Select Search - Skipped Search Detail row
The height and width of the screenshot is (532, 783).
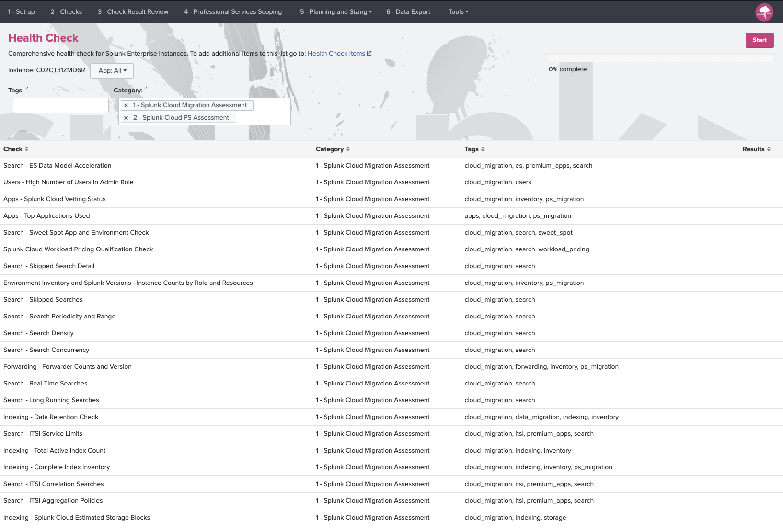tap(391, 266)
